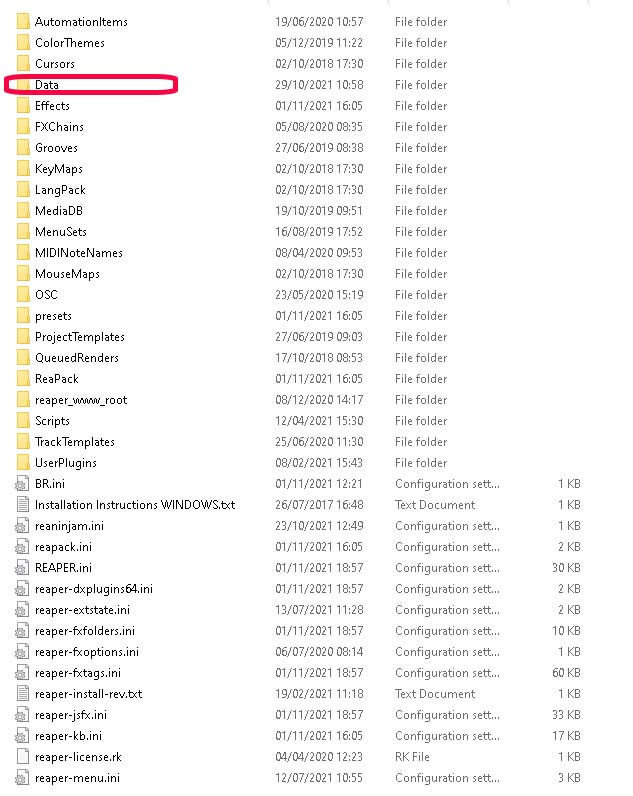This screenshot has height=796, width=633.
Task: Click Text Document type for reaper-install-rev.txt
Action: (x=435, y=693)
